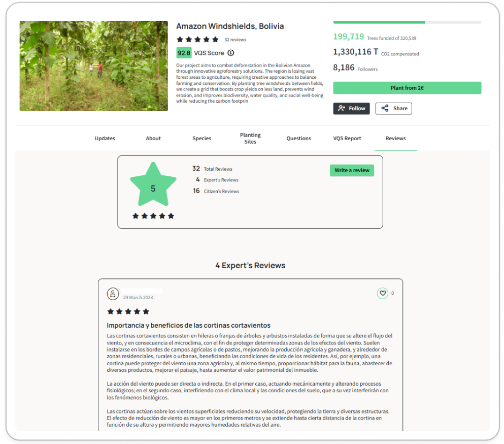504x444 pixels.
Task: Click the add-person icon in Follow
Action: (x=342, y=108)
